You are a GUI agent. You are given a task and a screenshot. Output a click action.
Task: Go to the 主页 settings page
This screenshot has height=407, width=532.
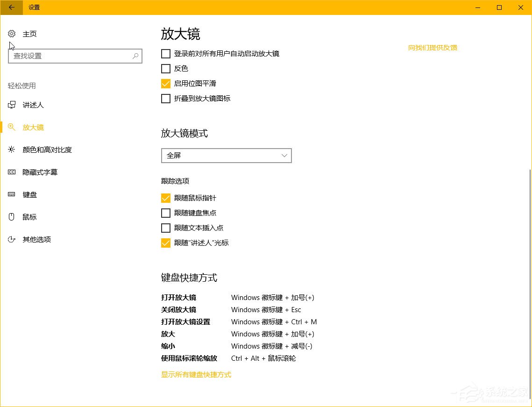(x=29, y=34)
